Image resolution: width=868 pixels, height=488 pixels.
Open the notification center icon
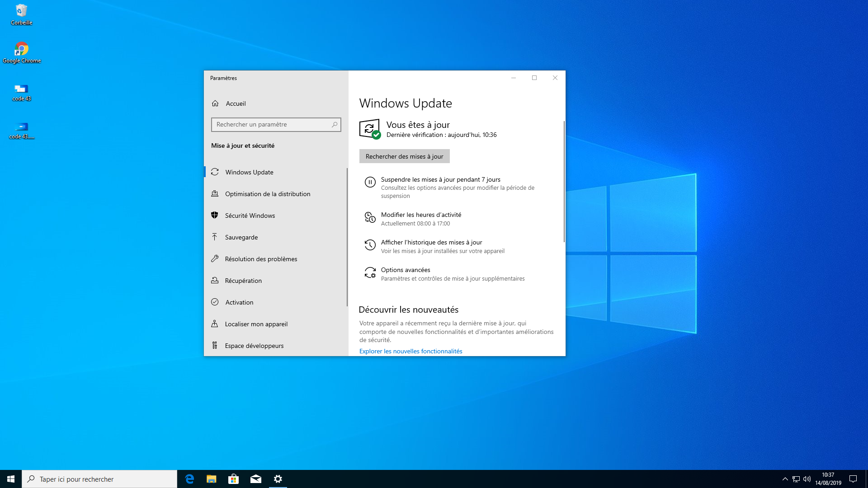point(853,479)
